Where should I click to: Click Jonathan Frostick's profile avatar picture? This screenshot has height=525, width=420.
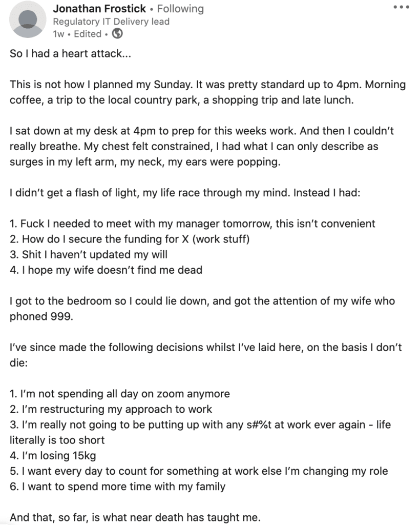[x=27, y=19]
